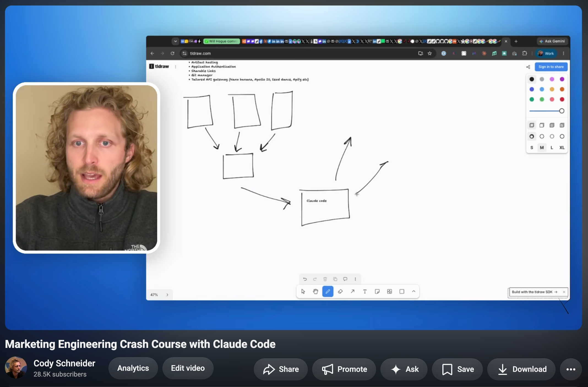588x387 pixels.
Task: Select the rectangle shape tool
Action: point(402,291)
